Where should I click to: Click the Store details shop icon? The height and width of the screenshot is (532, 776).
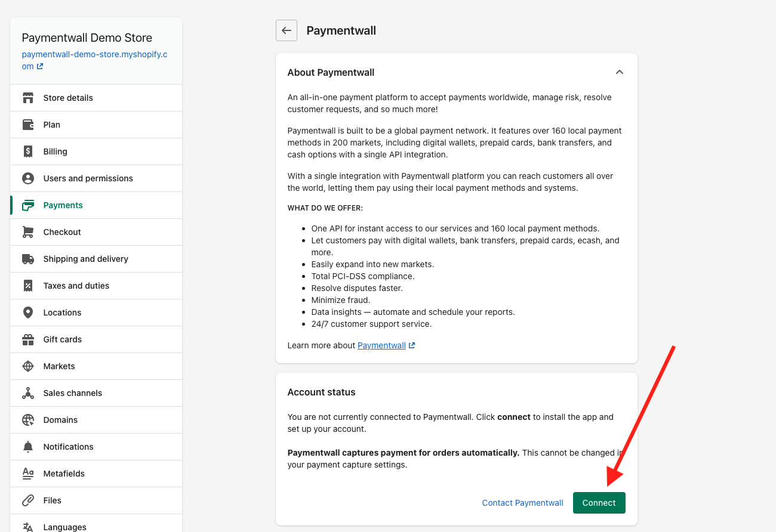[x=28, y=98]
